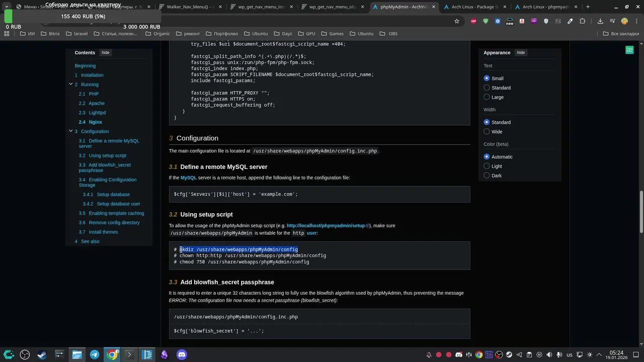
Task: Open the Chrome three-dot menu
Action: (637, 21)
